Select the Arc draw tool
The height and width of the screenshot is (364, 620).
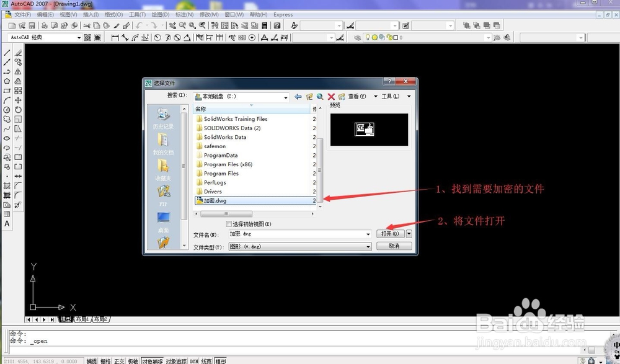[7, 100]
